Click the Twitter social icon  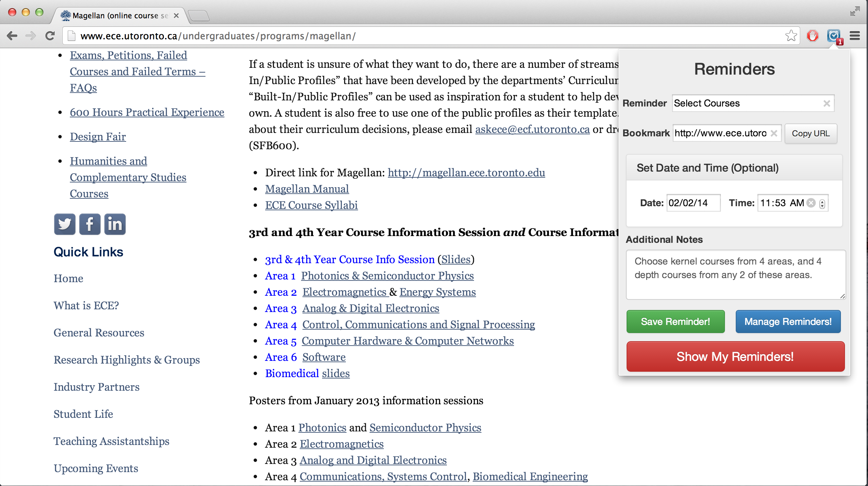coord(64,224)
